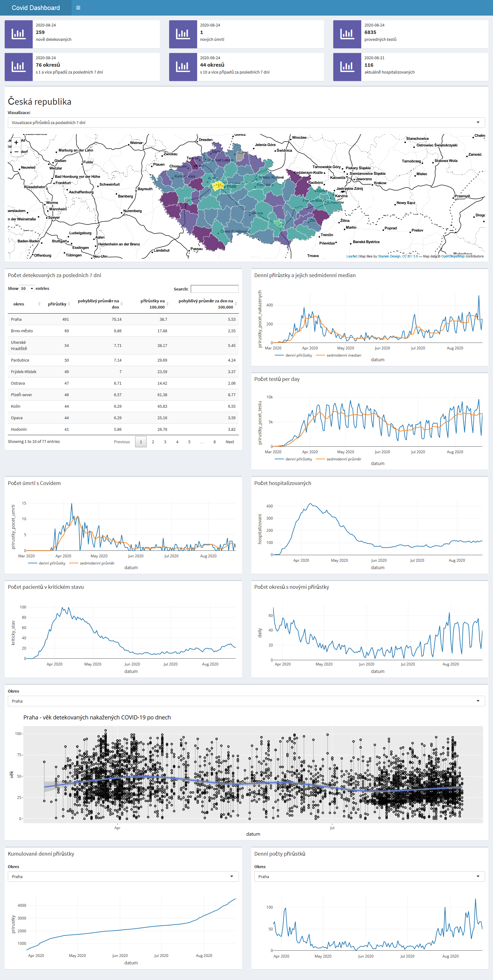The height and width of the screenshot is (980, 493).
Task: Click 'Showing 1 to 10 of 77 entries' text
Action: [x=34, y=442]
